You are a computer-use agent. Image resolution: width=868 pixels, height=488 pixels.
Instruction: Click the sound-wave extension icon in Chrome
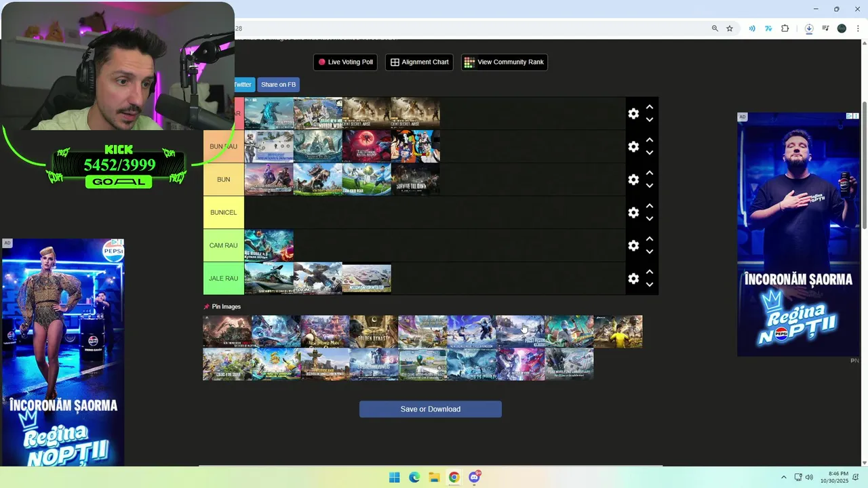click(752, 28)
